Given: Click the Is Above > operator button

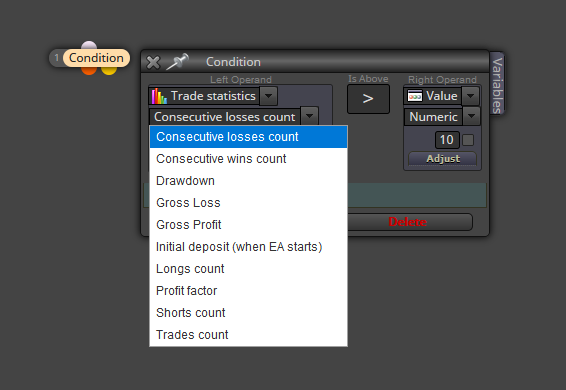Looking at the screenshot, I should pyautogui.click(x=368, y=99).
